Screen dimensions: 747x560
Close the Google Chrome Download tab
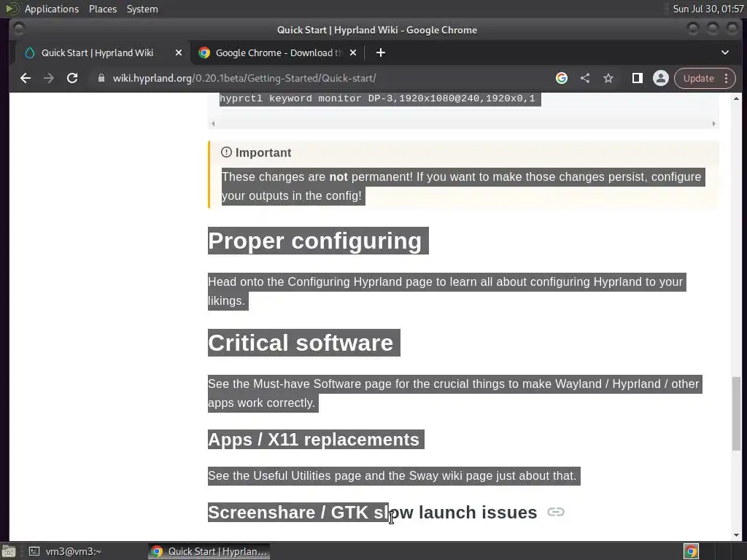point(353,52)
